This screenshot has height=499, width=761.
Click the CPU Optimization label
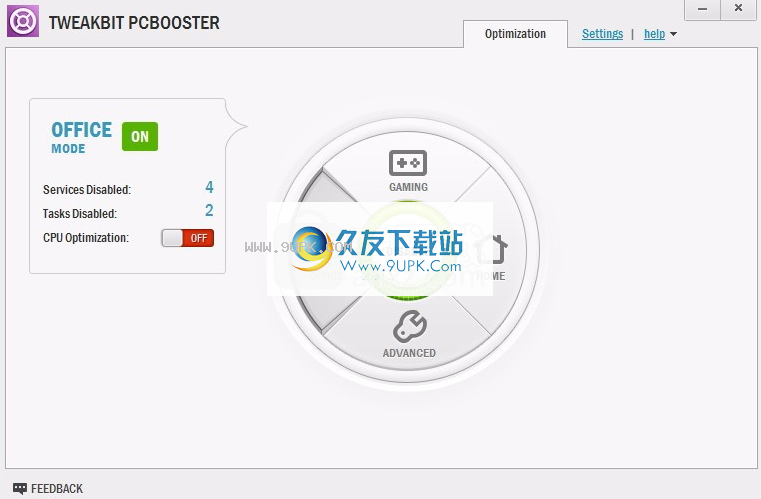pyautogui.click(x=86, y=238)
